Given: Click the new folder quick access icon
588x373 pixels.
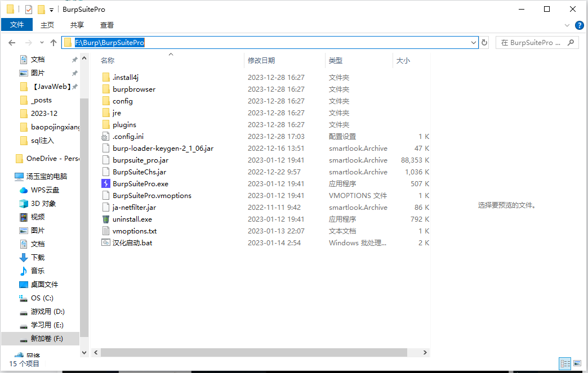Looking at the screenshot, I should click(41, 10).
